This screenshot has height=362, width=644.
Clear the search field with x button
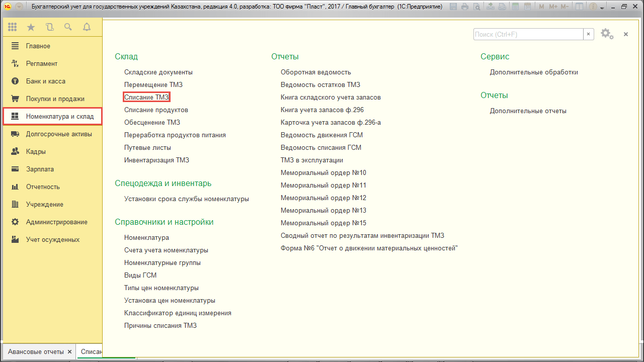(589, 34)
